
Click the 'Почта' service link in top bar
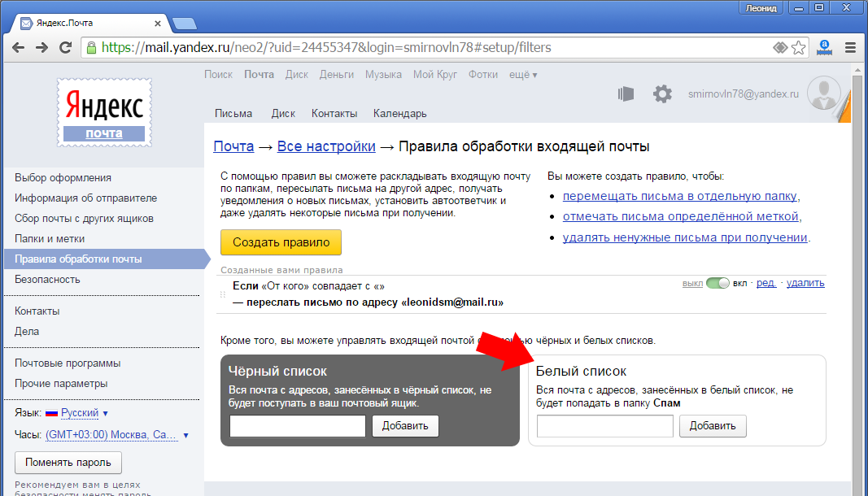259,75
